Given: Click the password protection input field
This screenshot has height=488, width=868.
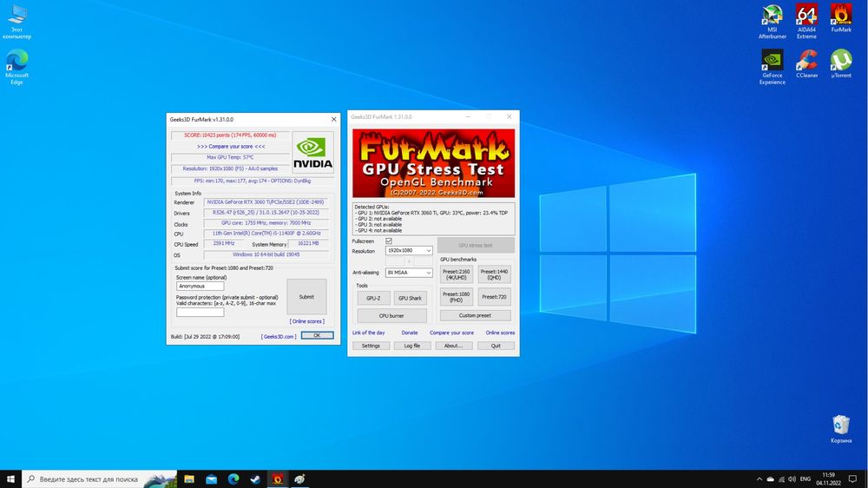Looking at the screenshot, I should (201, 312).
